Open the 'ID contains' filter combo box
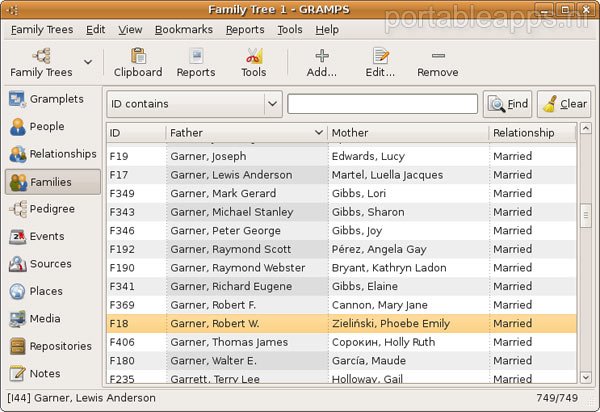This screenshot has height=412, width=600. pyautogui.click(x=194, y=104)
